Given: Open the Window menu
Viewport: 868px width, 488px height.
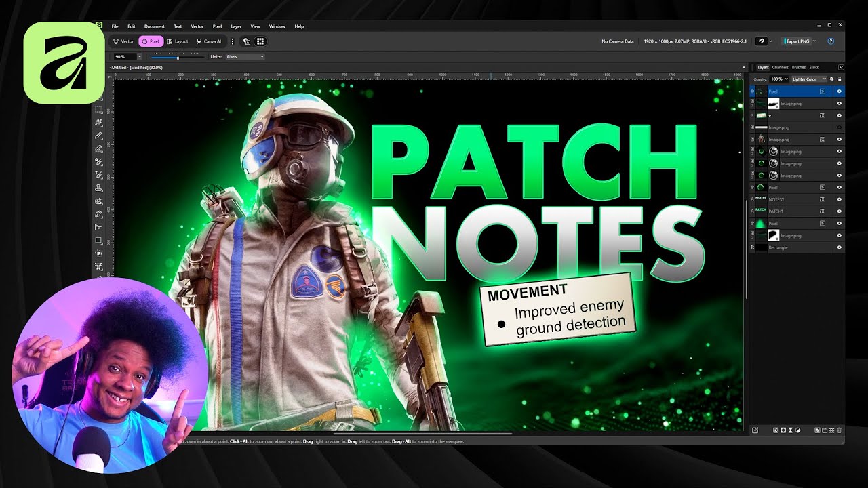Looking at the screenshot, I should pyautogui.click(x=277, y=26).
